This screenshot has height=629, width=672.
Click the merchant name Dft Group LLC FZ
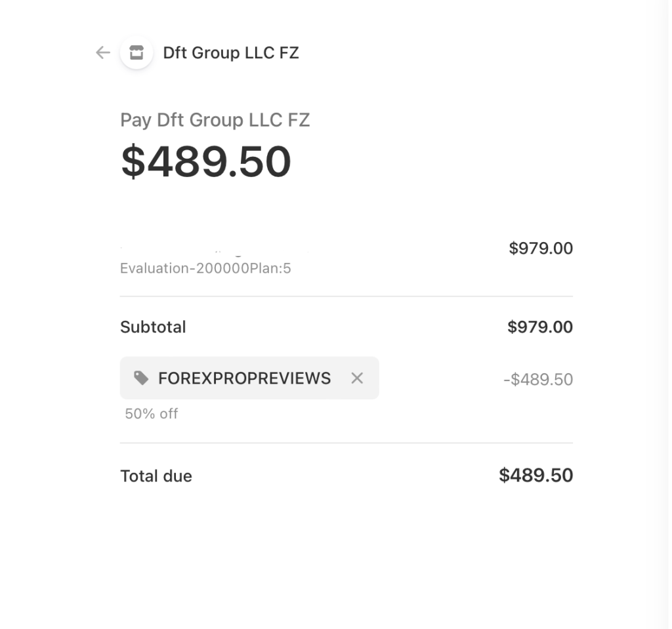tap(231, 53)
